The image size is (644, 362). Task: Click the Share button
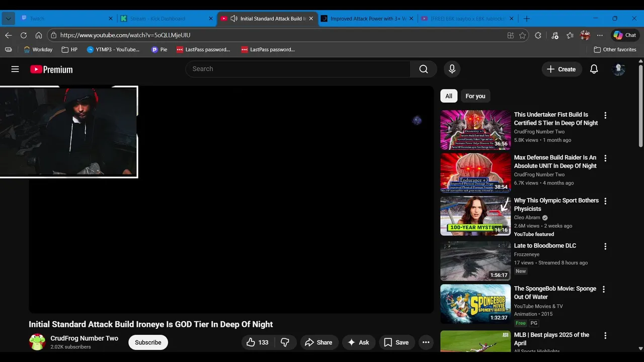318,342
